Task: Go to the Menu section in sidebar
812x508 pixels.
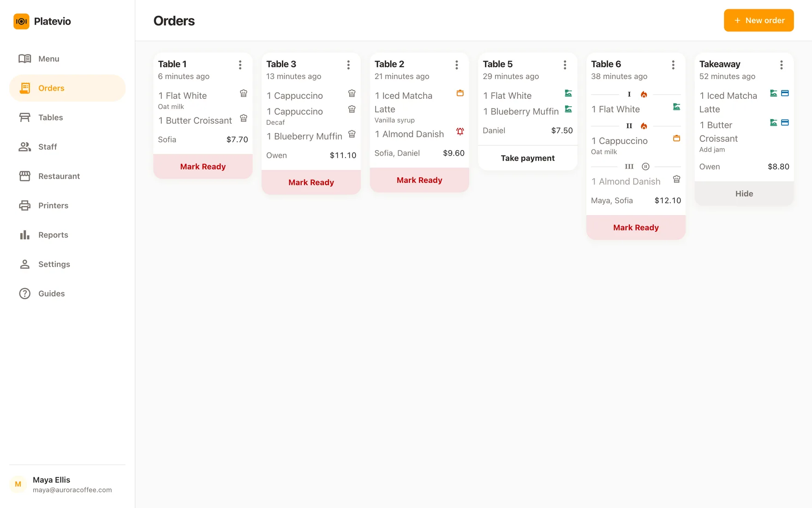Action: pos(67,59)
